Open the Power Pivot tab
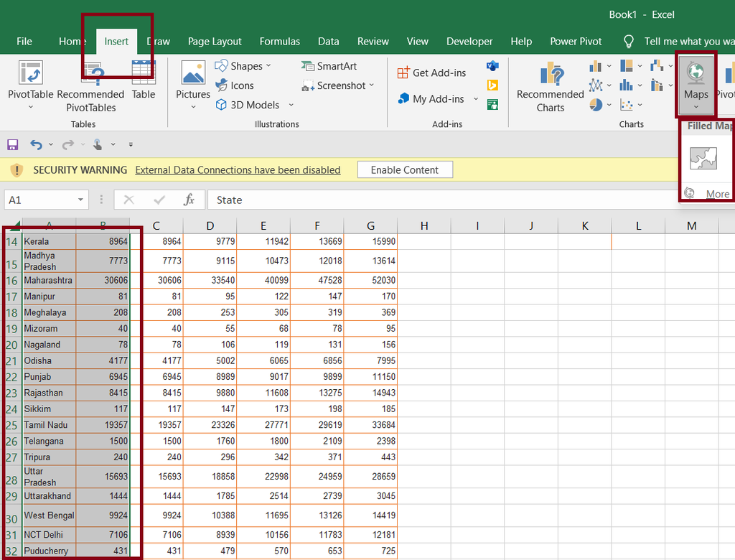This screenshot has height=560, width=735. point(575,41)
